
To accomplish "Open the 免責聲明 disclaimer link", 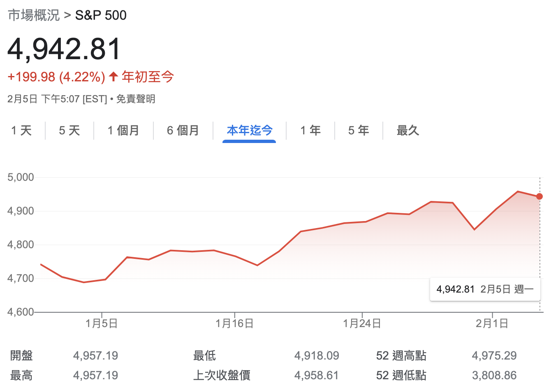I will [x=136, y=99].
